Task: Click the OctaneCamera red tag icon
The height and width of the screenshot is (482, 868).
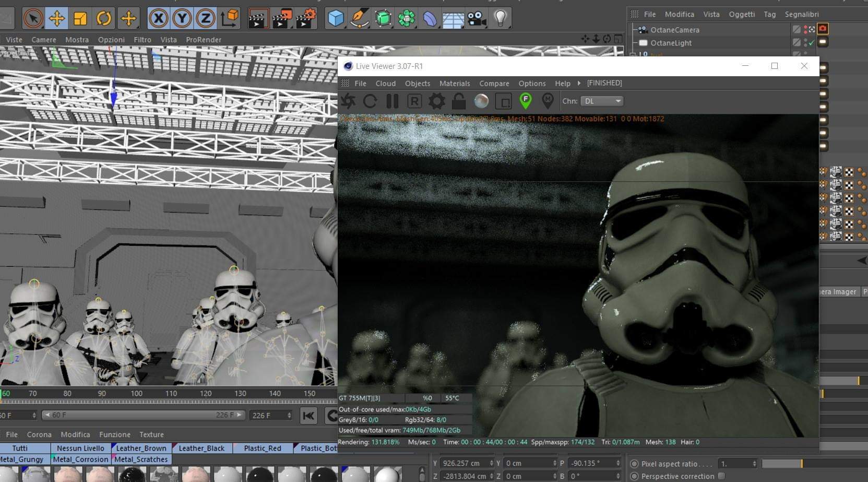Action: click(x=823, y=29)
